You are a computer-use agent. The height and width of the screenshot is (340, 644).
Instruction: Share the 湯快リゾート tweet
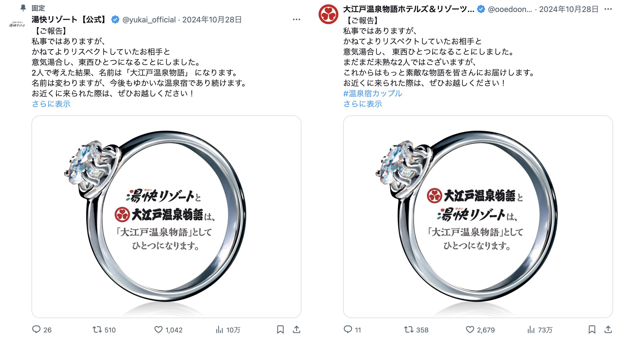pyautogui.click(x=296, y=330)
